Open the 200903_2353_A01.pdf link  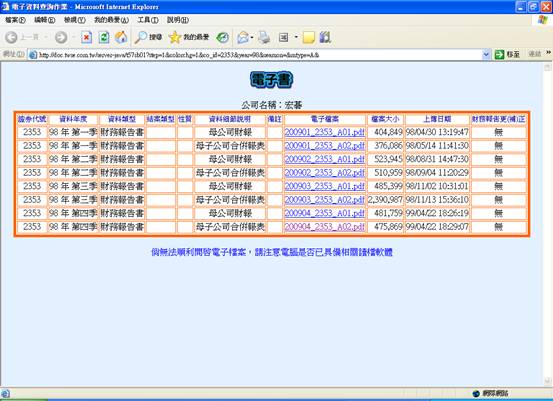(324, 186)
